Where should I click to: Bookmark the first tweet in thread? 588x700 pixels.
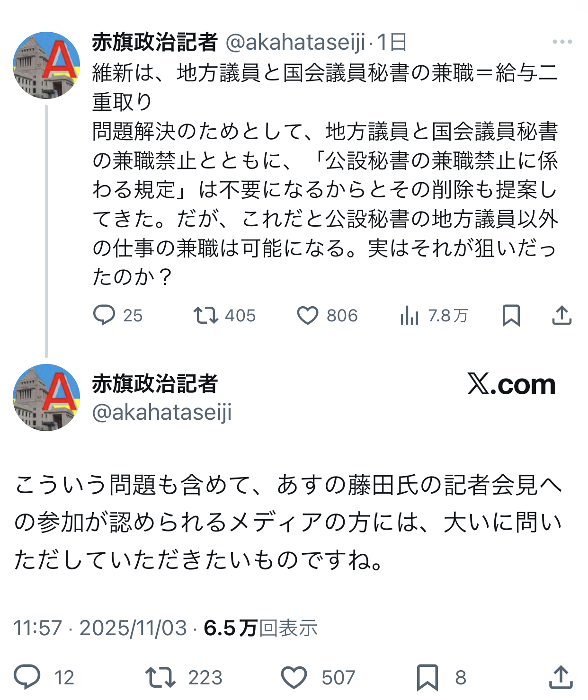(511, 315)
